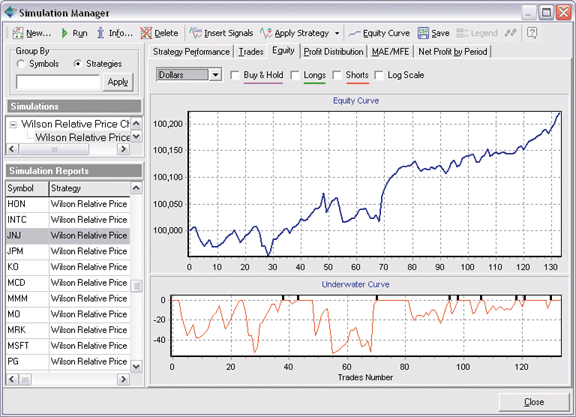This screenshot has width=576, height=417.
Task: Delete the selected simulation via toolbar icon
Action: 146,33
